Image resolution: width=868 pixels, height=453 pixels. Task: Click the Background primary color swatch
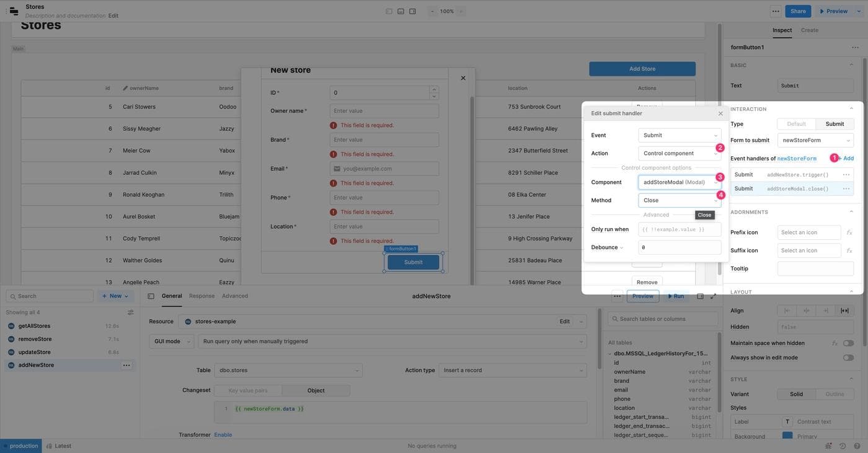pyautogui.click(x=787, y=436)
